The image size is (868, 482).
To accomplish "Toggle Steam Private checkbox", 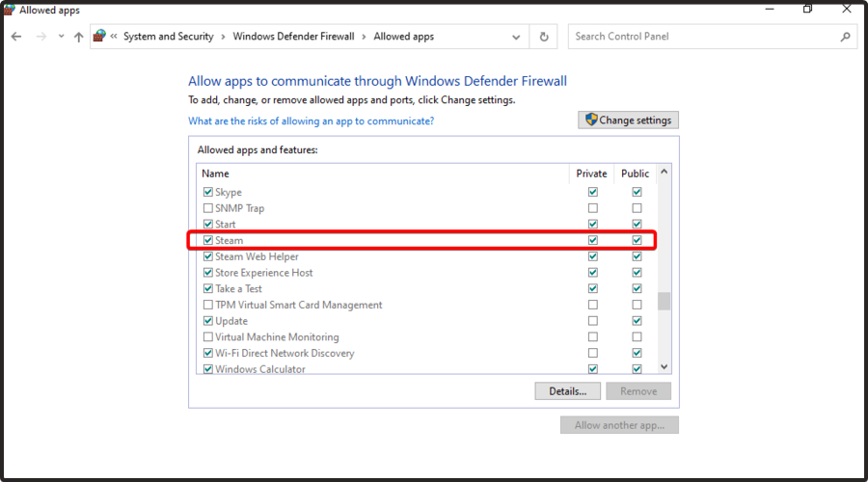I will point(593,240).
